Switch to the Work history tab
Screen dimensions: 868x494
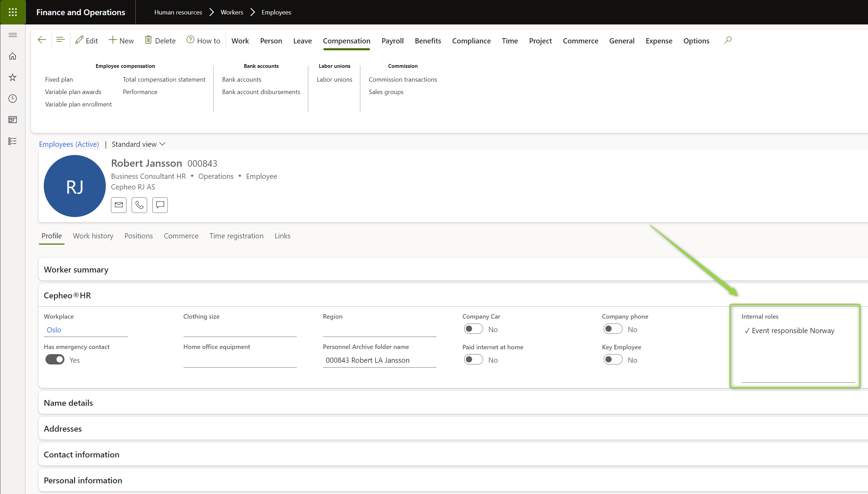pos(93,236)
